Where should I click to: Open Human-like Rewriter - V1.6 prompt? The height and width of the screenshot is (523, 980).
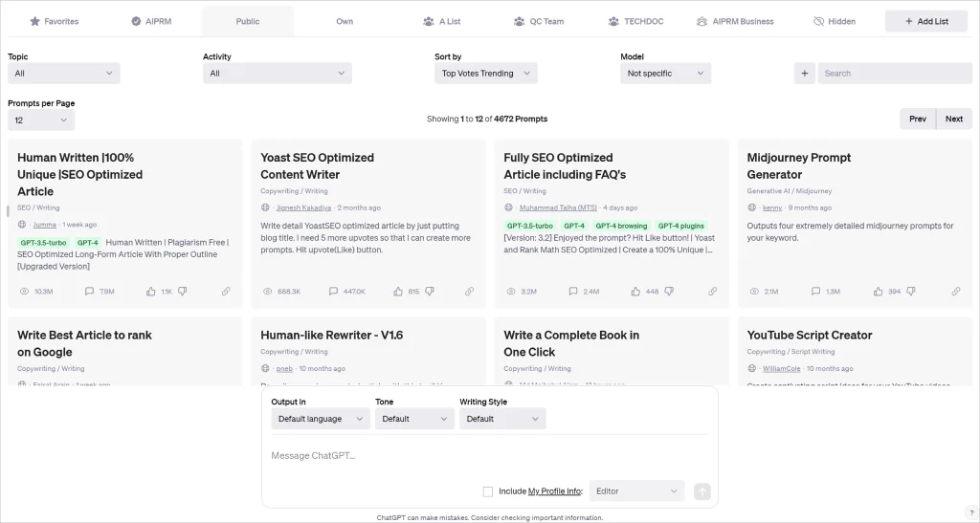tap(332, 336)
